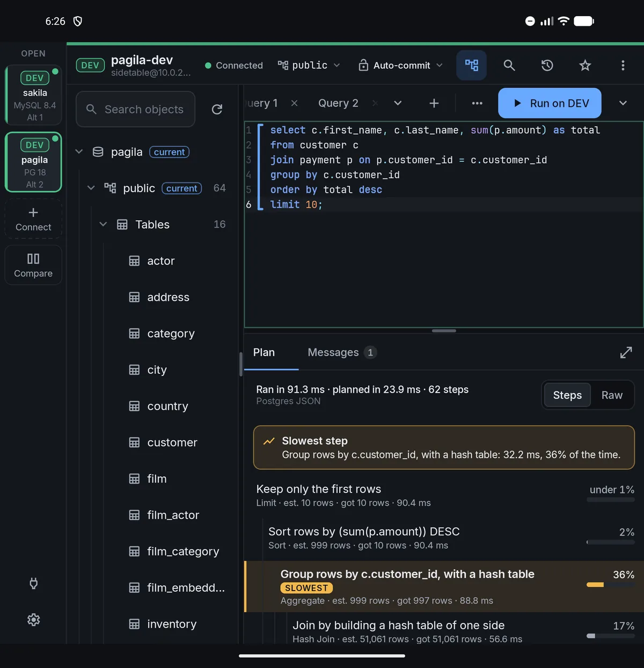Select the 'Keep only the first rows' step

(x=444, y=495)
